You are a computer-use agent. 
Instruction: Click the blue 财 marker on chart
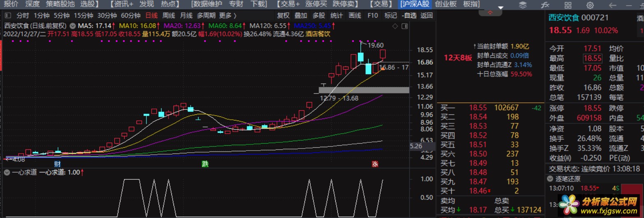click(58, 164)
